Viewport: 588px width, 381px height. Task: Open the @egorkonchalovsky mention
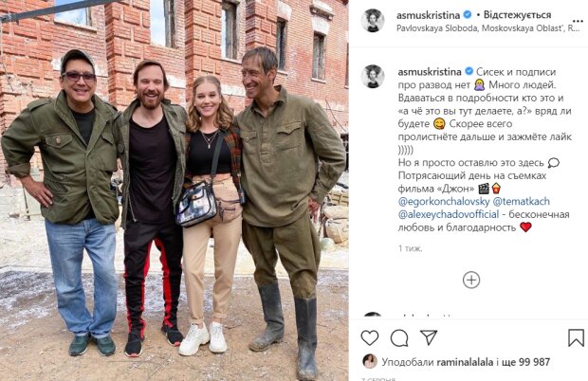point(444,202)
